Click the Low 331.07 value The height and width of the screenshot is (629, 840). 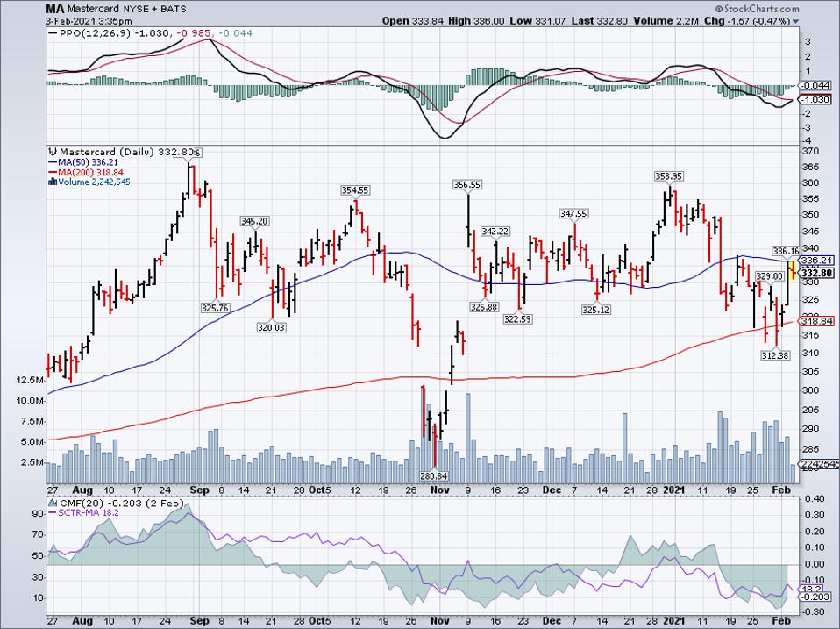[x=537, y=21]
